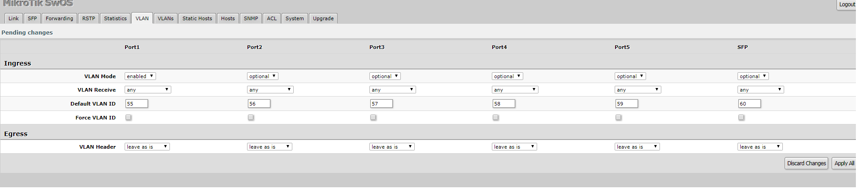Open Port1 VLAN Mode dropdown
868x194 pixels.
click(140, 76)
